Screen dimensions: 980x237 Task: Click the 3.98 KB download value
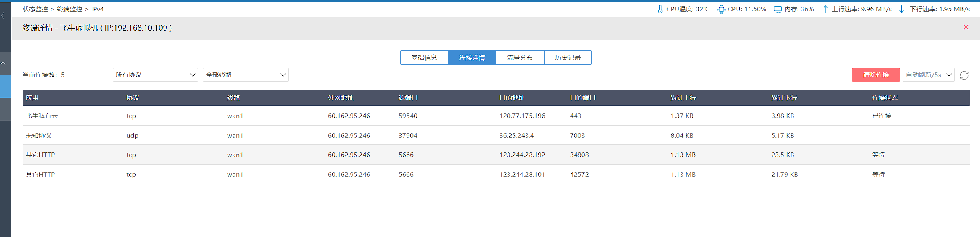click(783, 116)
